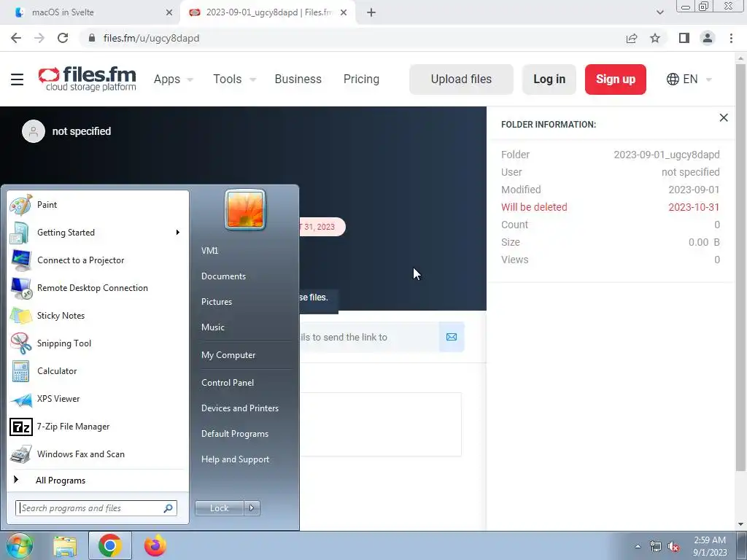Image resolution: width=747 pixels, height=560 pixels.
Task: Click the Windows Start orb
Action: [19, 545]
